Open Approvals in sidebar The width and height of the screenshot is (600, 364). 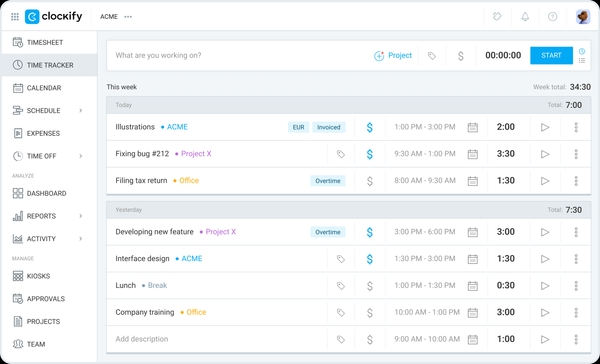49,299
